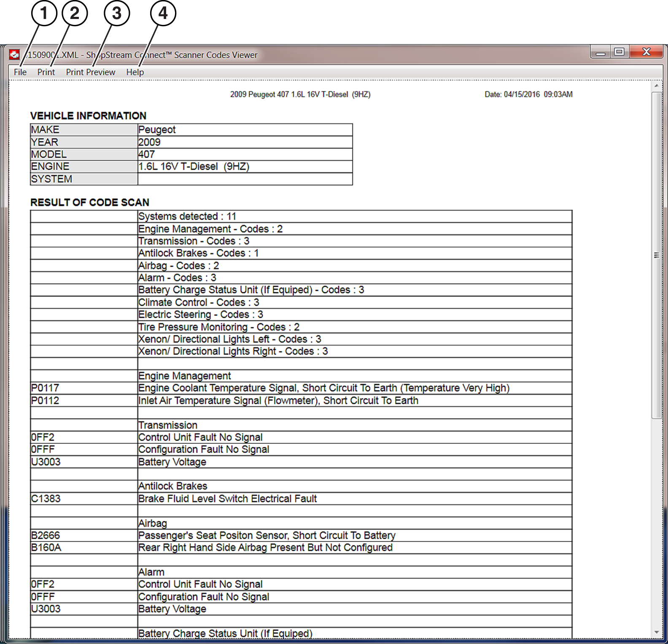Open the File menu
The height and width of the screenshot is (644, 668).
tap(20, 72)
